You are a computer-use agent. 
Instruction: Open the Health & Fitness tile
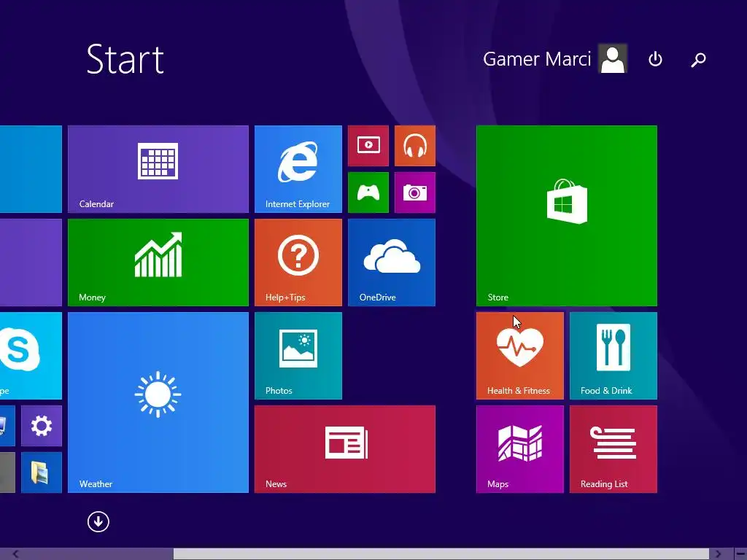tap(520, 356)
